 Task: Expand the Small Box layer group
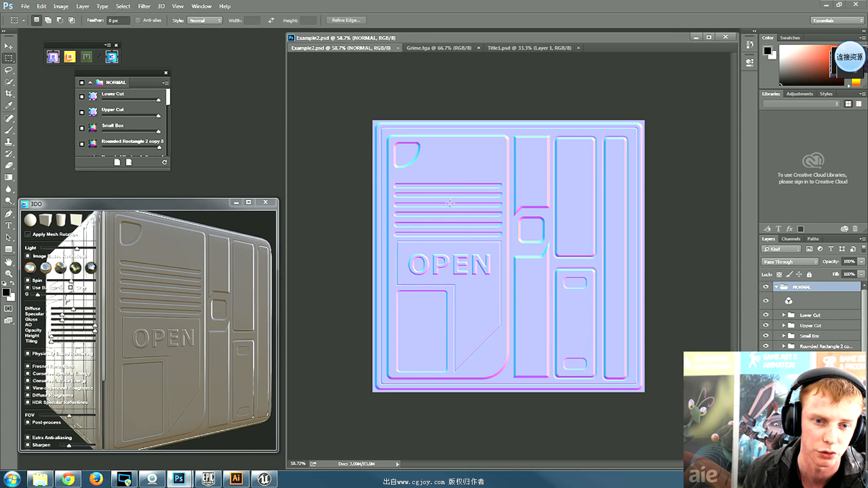(783, 336)
